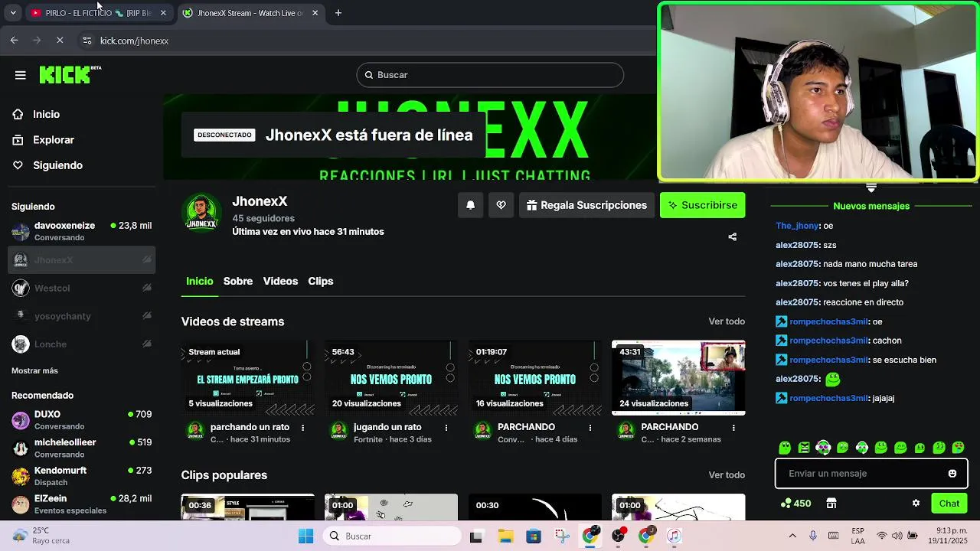
Task: Click The_jhony username in chat
Action: [x=797, y=226]
